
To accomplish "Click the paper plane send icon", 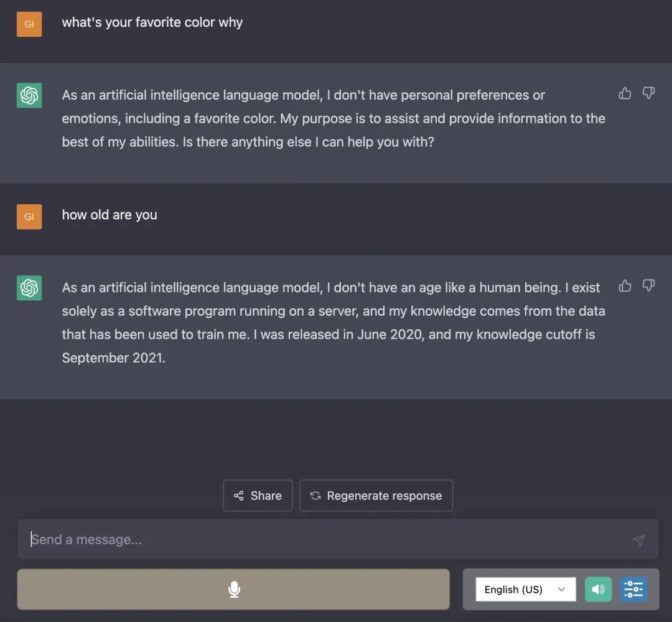I will tap(638, 540).
